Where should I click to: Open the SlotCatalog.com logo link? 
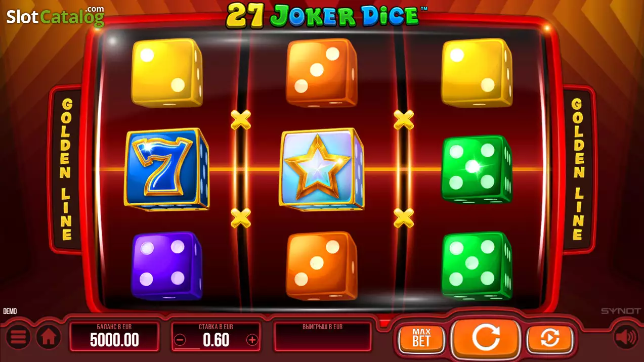(55, 17)
